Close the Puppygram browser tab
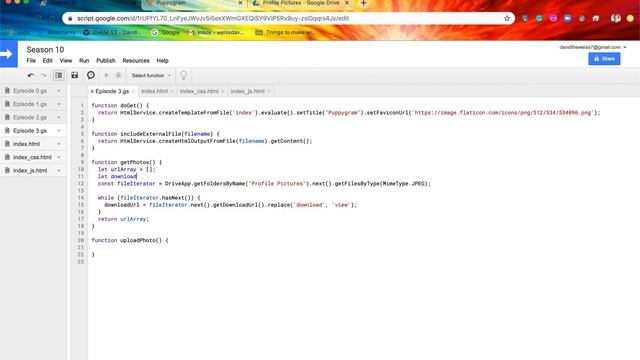640x360 pixels. click(x=240, y=3)
